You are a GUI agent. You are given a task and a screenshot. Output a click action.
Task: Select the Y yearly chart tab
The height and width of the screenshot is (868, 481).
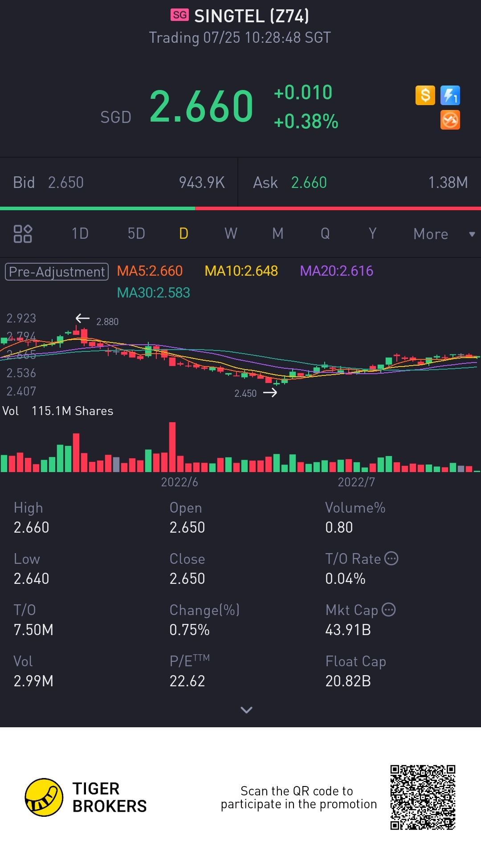372,233
